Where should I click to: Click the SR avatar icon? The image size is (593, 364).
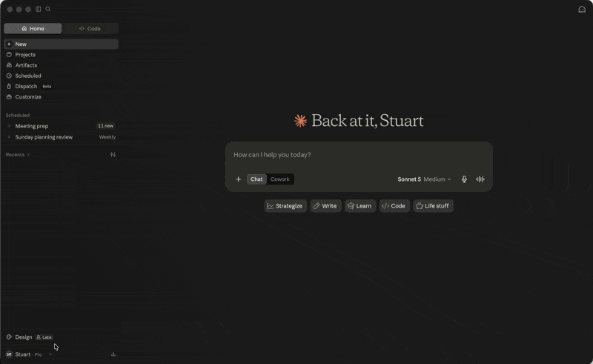tap(9, 354)
